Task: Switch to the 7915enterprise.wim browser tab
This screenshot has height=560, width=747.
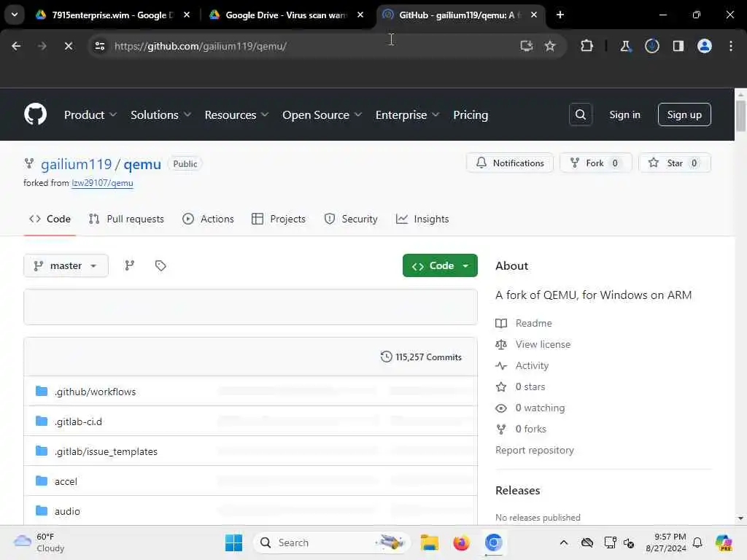Action: click(112, 15)
